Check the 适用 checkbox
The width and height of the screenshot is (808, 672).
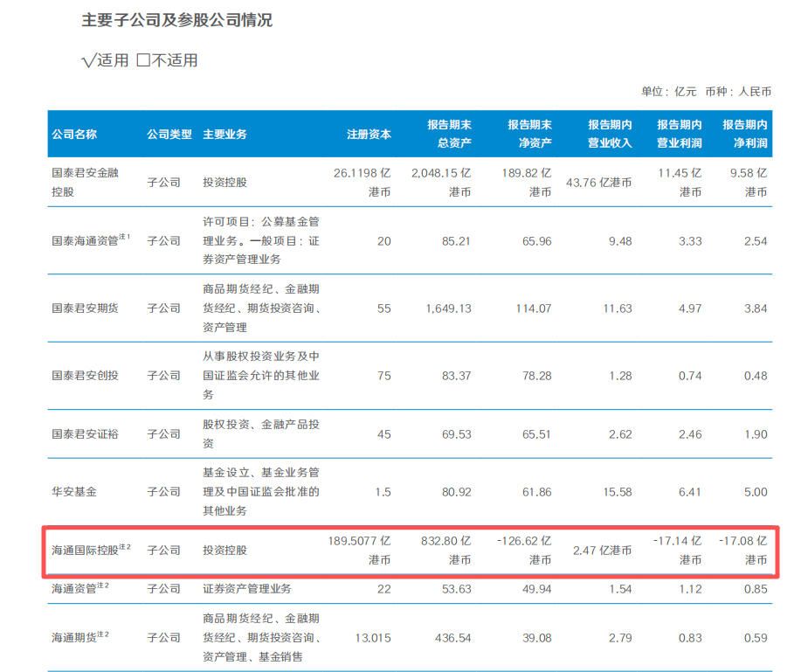point(87,60)
